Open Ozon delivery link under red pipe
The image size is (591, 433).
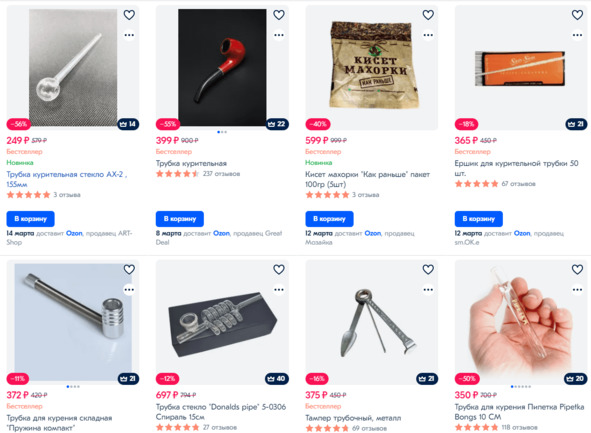click(221, 233)
